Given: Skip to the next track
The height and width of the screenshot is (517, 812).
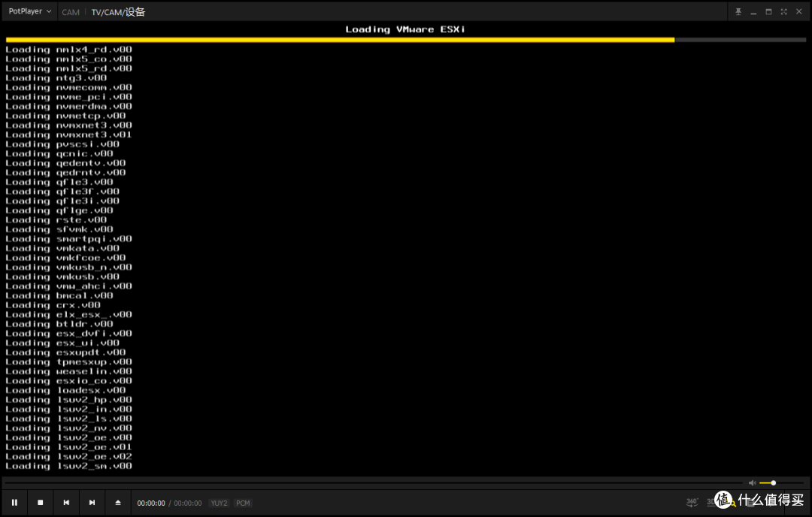Looking at the screenshot, I should pos(92,502).
